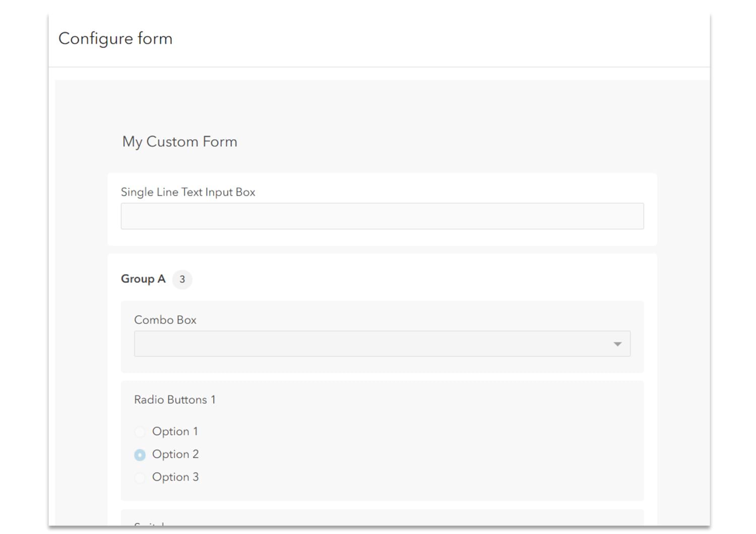
Task: Click the Radio Buttons 1 label
Action: click(x=174, y=399)
